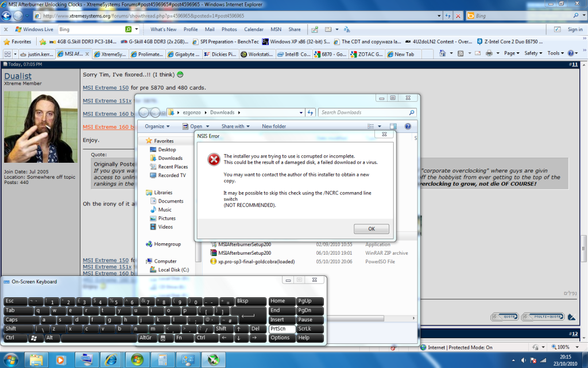Launch Windows Media Player from taskbar
588x368 pixels.
point(60,360)
